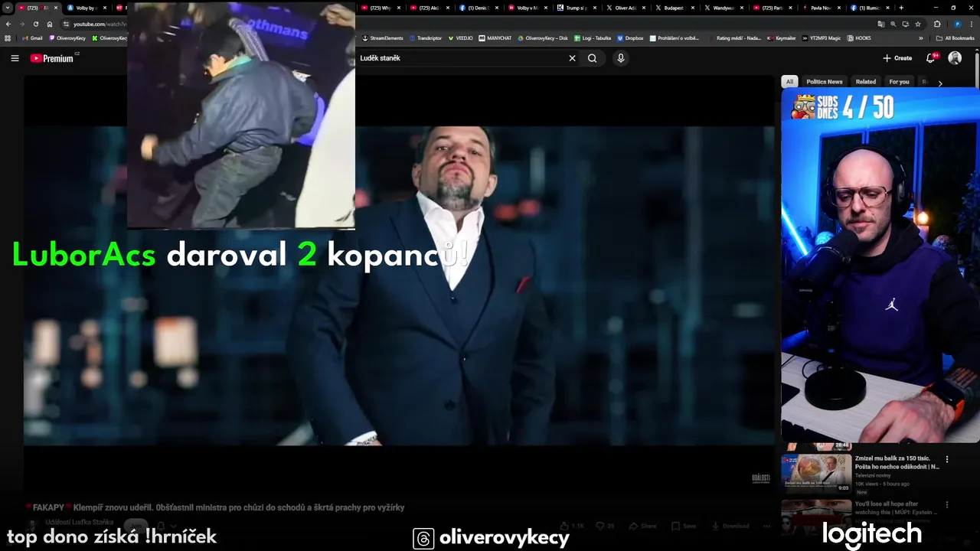This screenshot has height=551, width=980.
Task: Switch to the Budapest browser tab
Action: tap(674, 8)
